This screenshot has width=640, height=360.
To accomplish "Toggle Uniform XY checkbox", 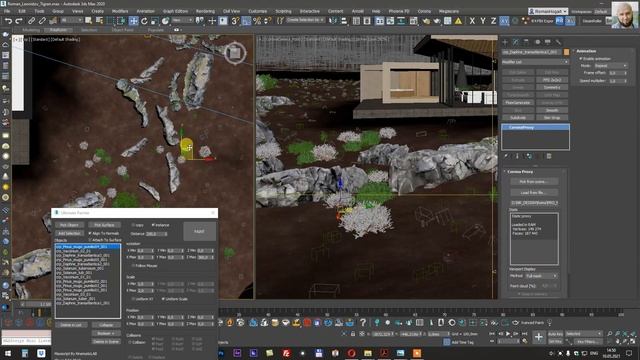I will pyautogui.click(x=133, y=299).
